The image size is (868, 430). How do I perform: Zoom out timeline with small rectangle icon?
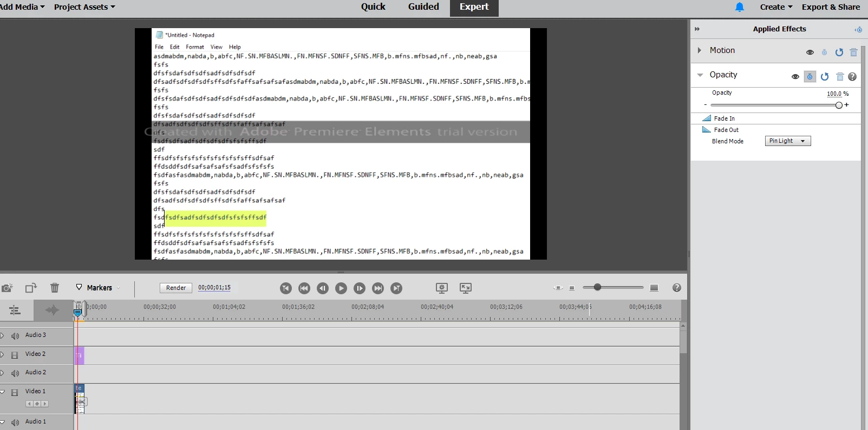point(572,288)
